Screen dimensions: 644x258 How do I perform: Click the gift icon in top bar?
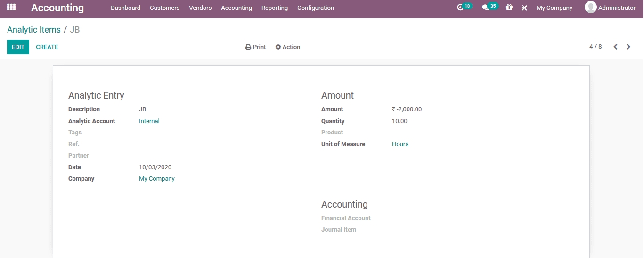coord(509,8)
